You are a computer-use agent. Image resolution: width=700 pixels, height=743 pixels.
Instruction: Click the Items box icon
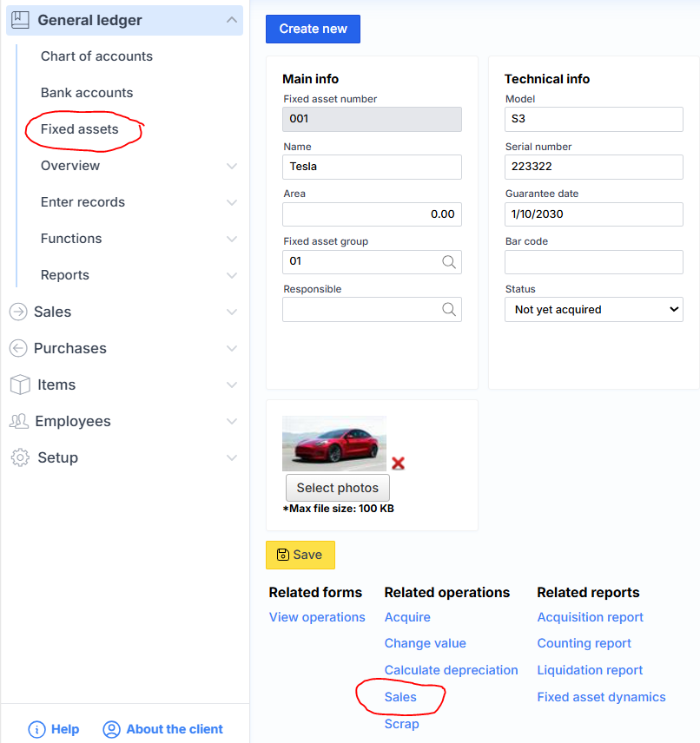tap(20, 385)
